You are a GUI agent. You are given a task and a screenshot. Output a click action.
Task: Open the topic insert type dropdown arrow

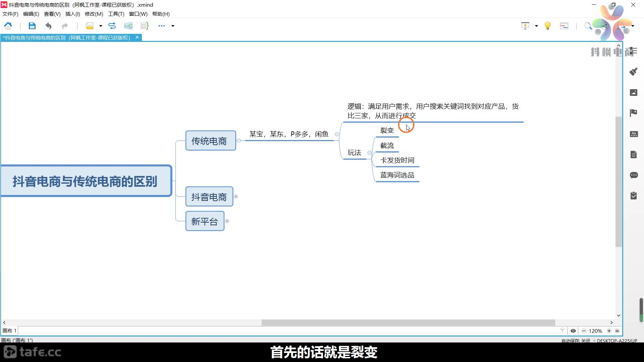(x=101, y=26)
